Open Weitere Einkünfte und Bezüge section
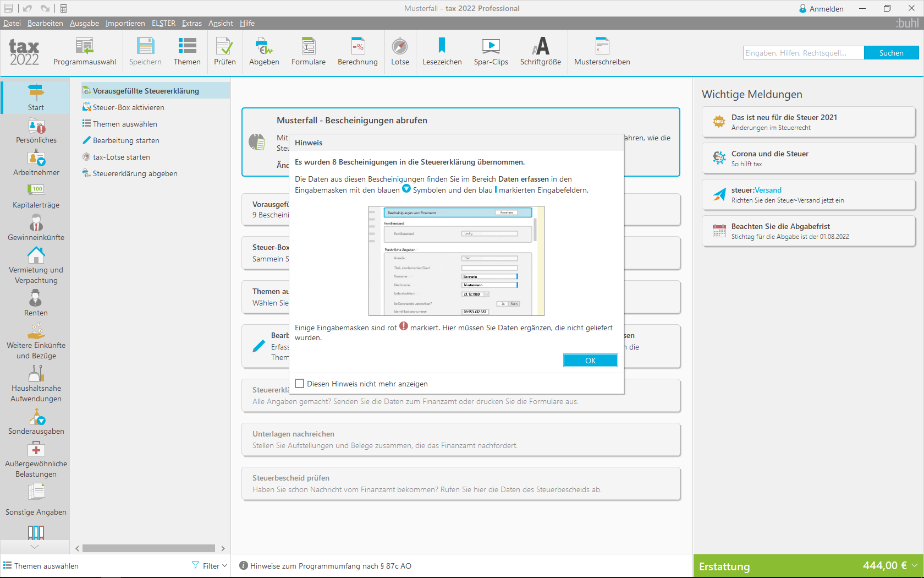Image resolution: width=924 pixels, height=578 pixels. (36, 342)
